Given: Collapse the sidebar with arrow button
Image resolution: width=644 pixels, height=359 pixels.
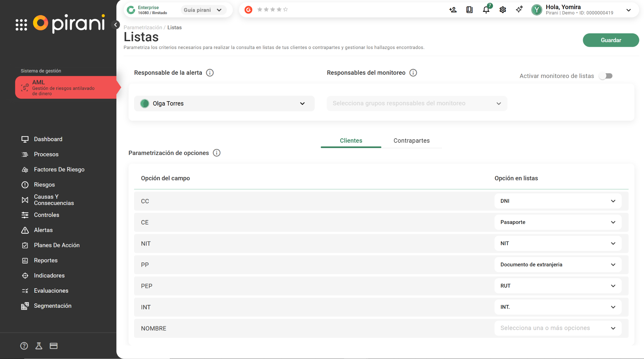Looking at the screenshot, I should [116, 25].
